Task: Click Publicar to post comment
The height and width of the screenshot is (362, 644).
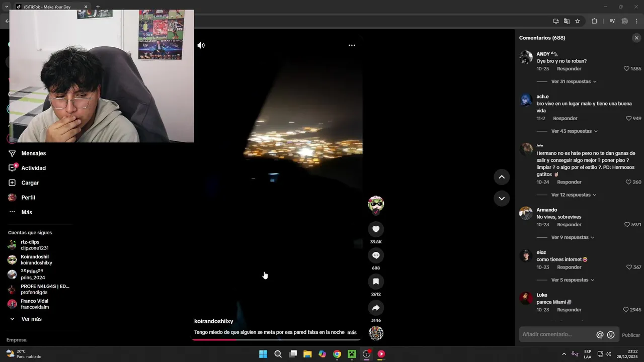Action: [x=631, y=335]
